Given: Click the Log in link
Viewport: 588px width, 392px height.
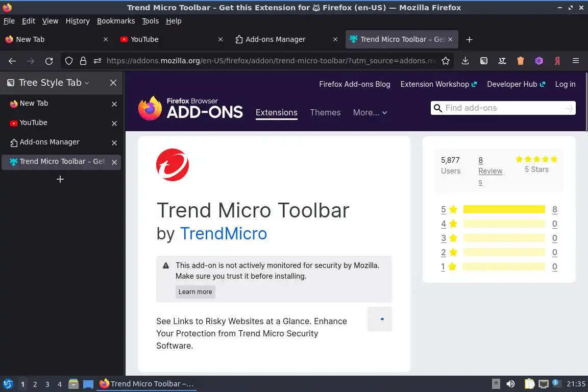Looking at the screenshot, I should tap(565, 84).
